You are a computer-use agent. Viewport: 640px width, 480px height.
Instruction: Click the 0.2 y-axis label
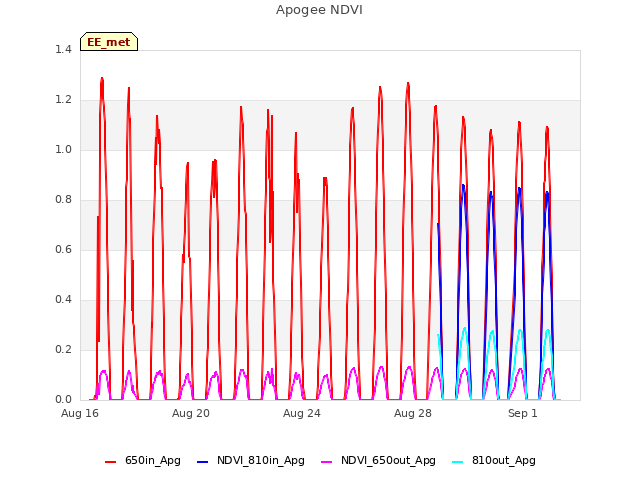click(x=63, y=350)
